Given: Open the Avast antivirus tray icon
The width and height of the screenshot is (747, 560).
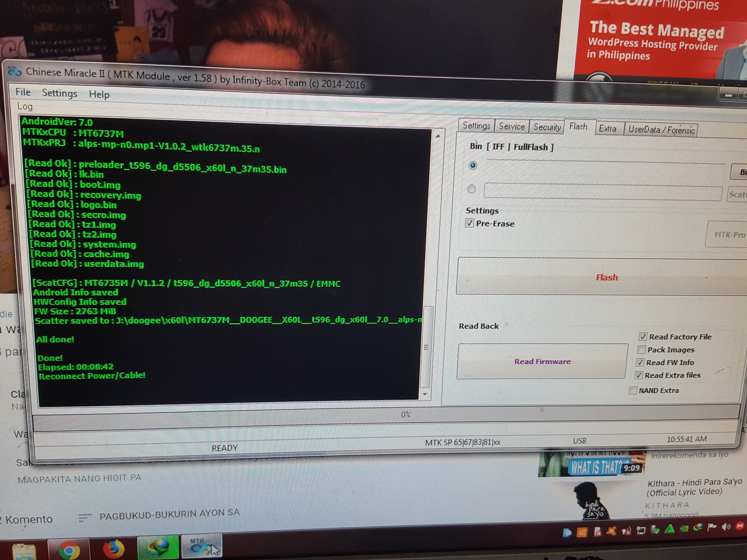Looking at the screenshot, I should point(611,531).
